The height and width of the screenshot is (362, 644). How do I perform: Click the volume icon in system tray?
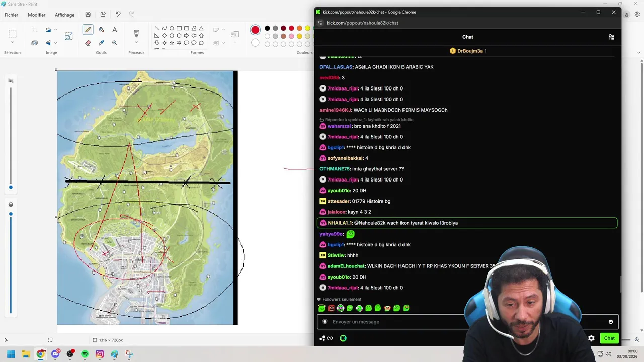click(x=608, y=354)
